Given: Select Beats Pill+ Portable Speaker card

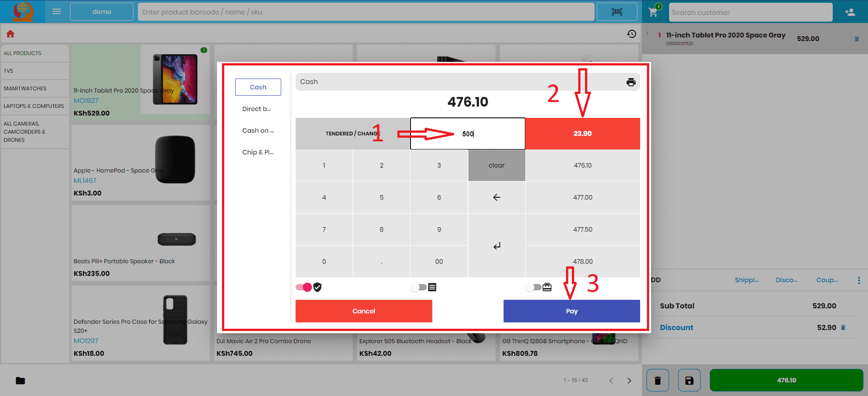Looking at the screenshot, I should tap(140, 243).
